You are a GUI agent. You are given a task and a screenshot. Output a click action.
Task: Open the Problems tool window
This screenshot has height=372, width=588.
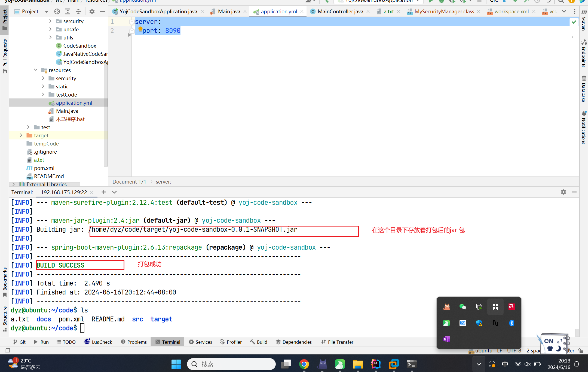coord(134,342)
